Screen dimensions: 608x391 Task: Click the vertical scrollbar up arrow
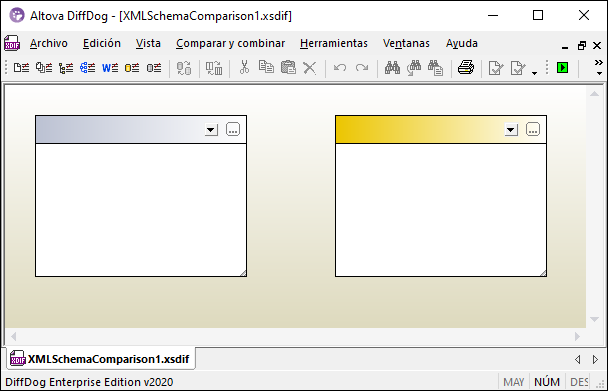(594, 94)
